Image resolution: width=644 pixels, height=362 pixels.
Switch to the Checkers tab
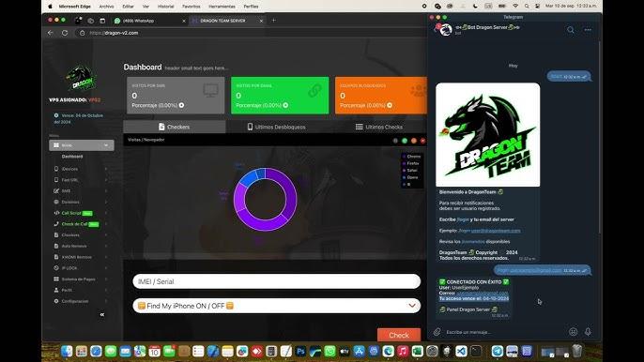[175, 127]
